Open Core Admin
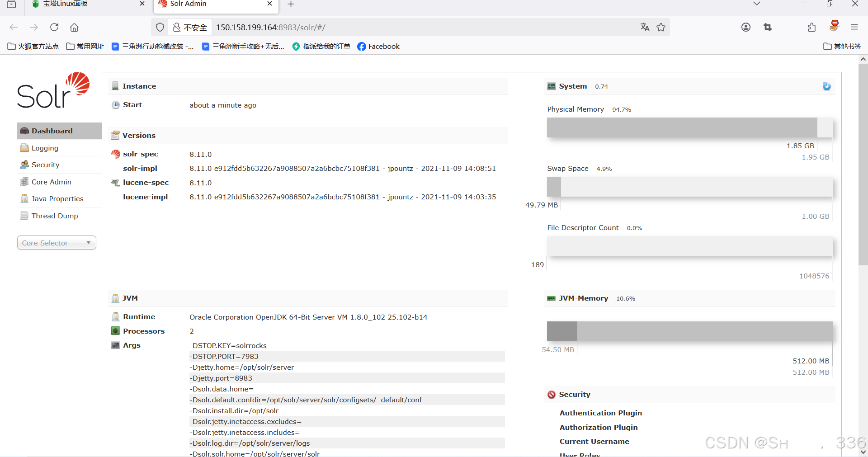The image size is (868, 457). click(x=52, y=182)
